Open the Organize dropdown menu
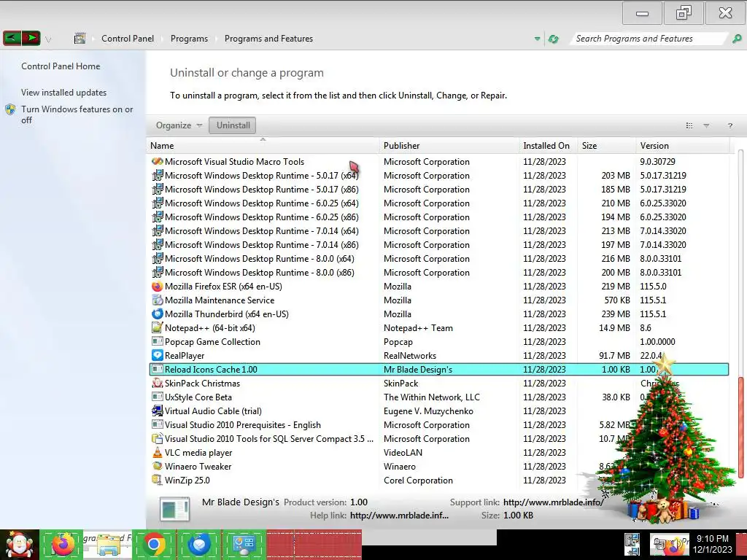 (179, 125)
